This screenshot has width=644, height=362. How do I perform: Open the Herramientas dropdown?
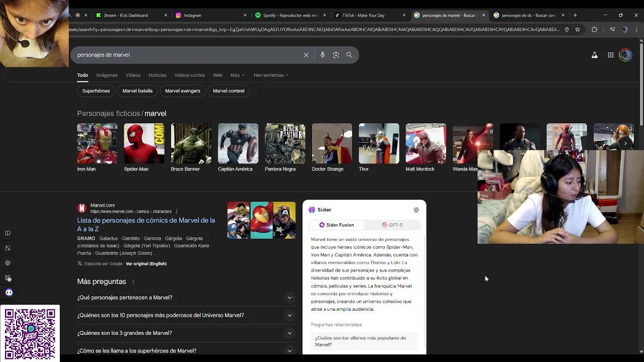point(271,75)
